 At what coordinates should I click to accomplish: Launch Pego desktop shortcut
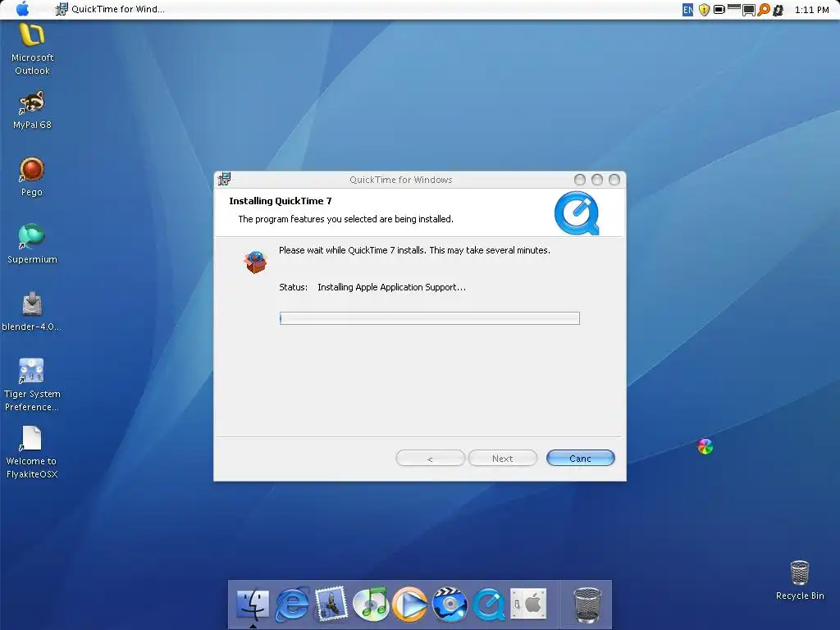[32, 177]
